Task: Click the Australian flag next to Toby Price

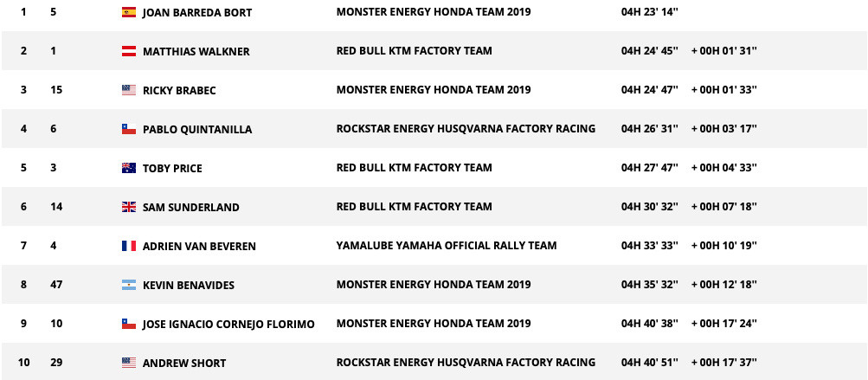Action: click(129, 168)
